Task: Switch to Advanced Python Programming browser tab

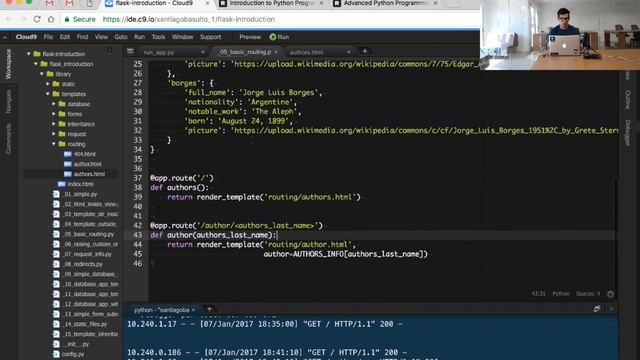Action: coord(385,4)
